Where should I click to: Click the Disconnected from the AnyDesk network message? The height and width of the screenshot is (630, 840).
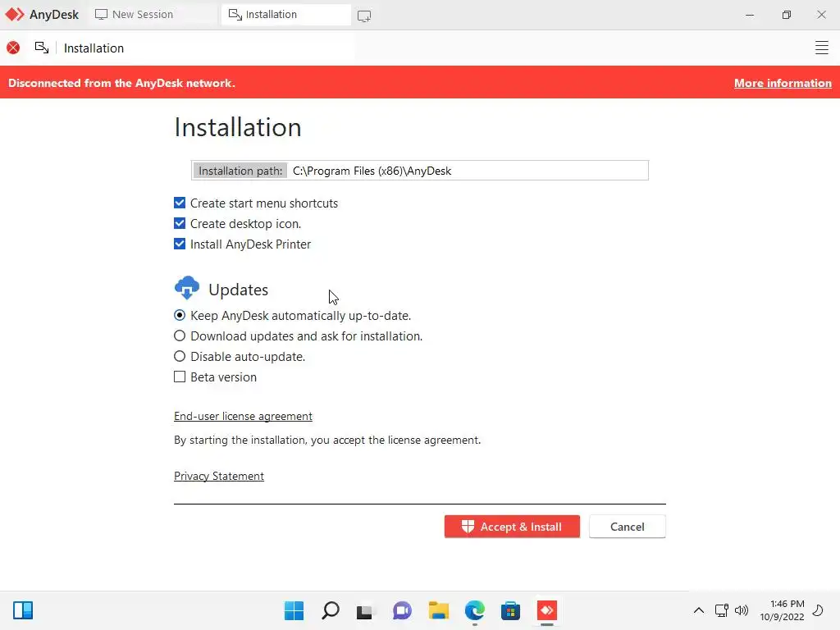[121, 83]
